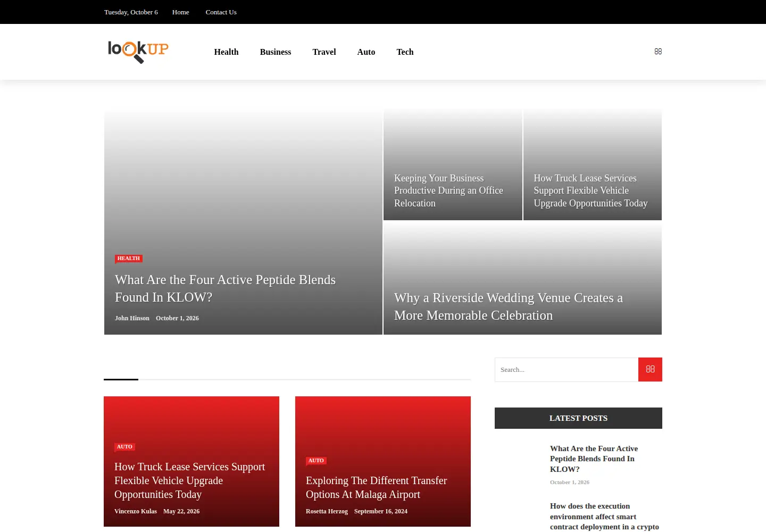Open the Travel menu item

pos(324,52)
